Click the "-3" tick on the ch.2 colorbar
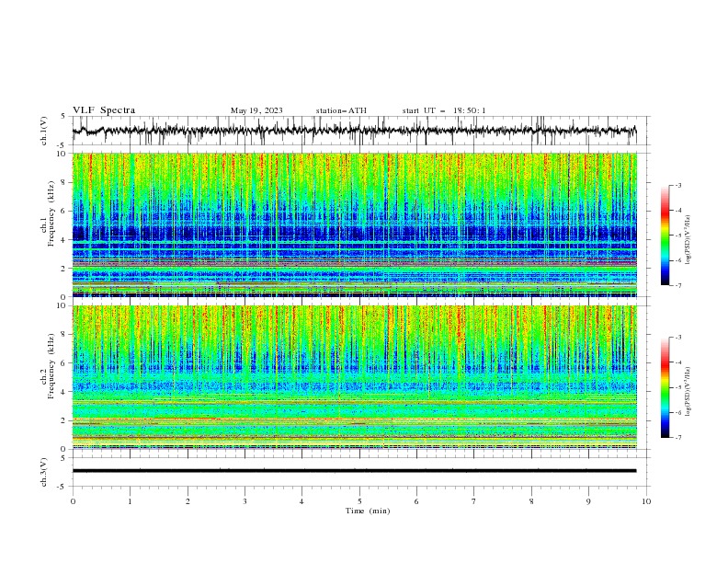Image resolution: width=728 pixels, height=563 pixels. pos(677,338)
